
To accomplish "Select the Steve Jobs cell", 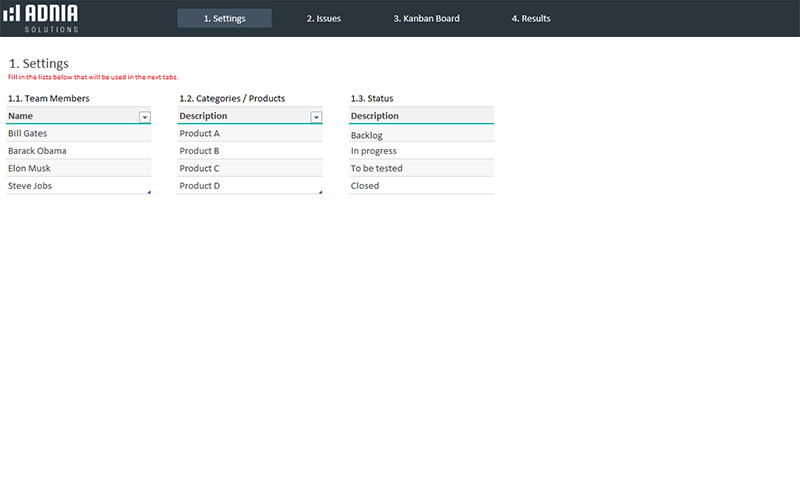I will click(78, 186).
